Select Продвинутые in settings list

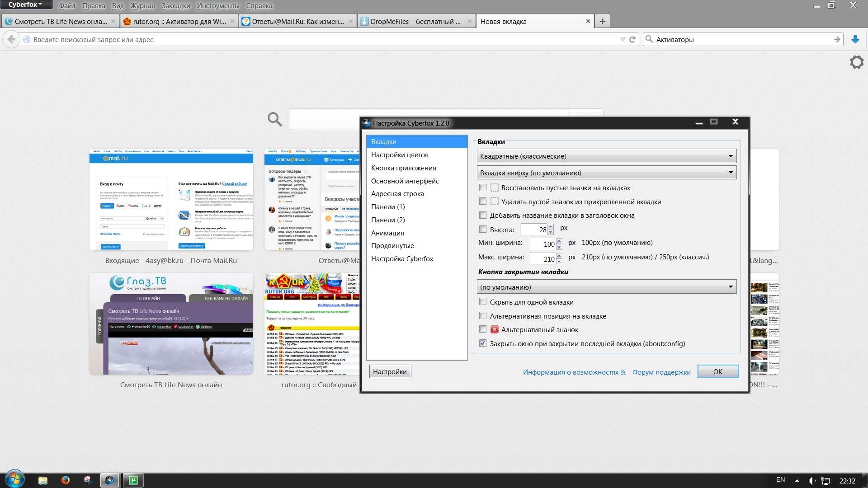[417, 246]
